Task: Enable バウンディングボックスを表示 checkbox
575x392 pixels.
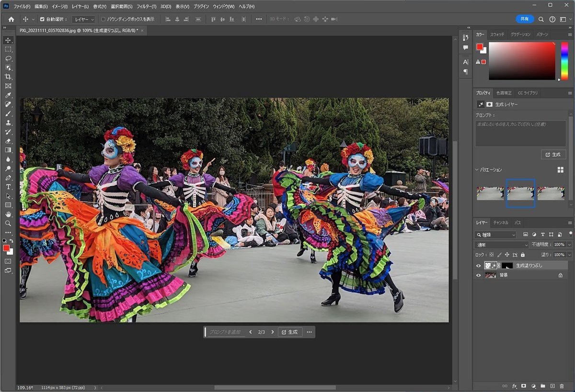Action: [103, 19]
